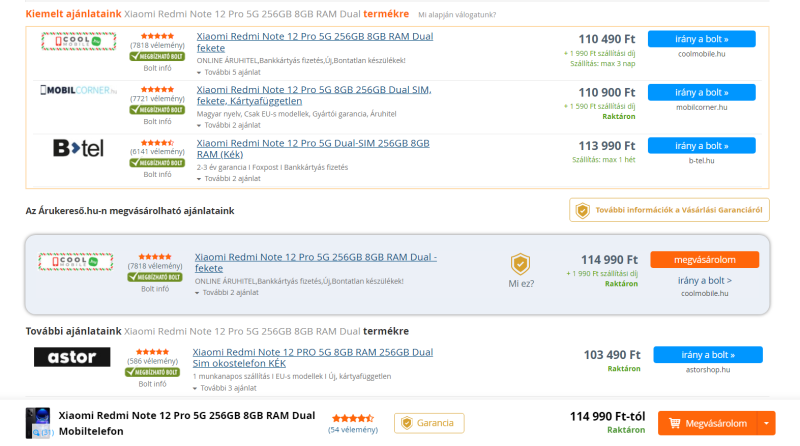Click the 114 990 Ft-tól price in bottom bar
800x446 pixels.
pos(607,417)
